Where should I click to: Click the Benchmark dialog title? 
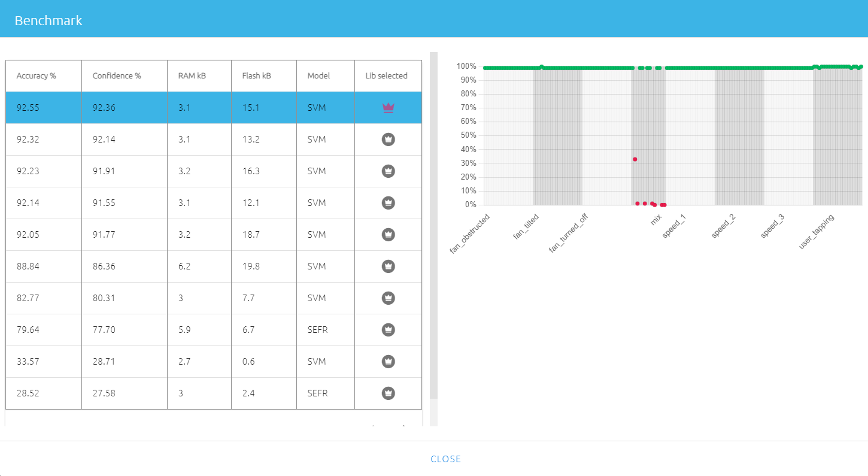48,20
